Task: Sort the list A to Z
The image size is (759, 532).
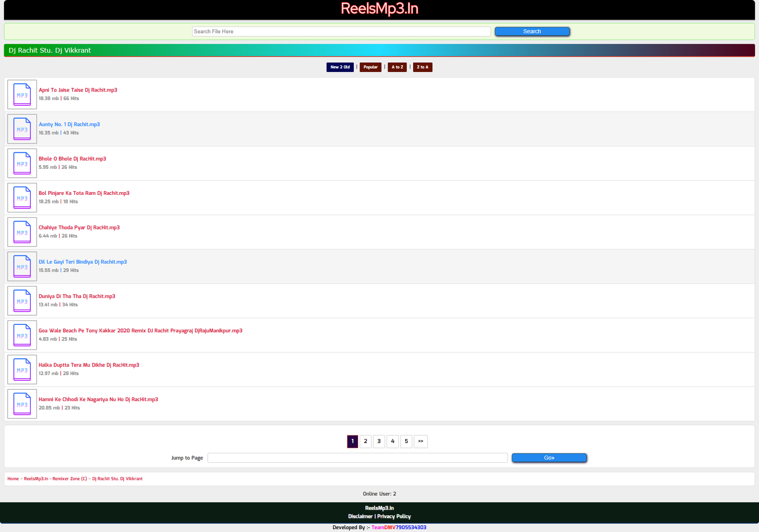Action: click(x=397, y=67)
